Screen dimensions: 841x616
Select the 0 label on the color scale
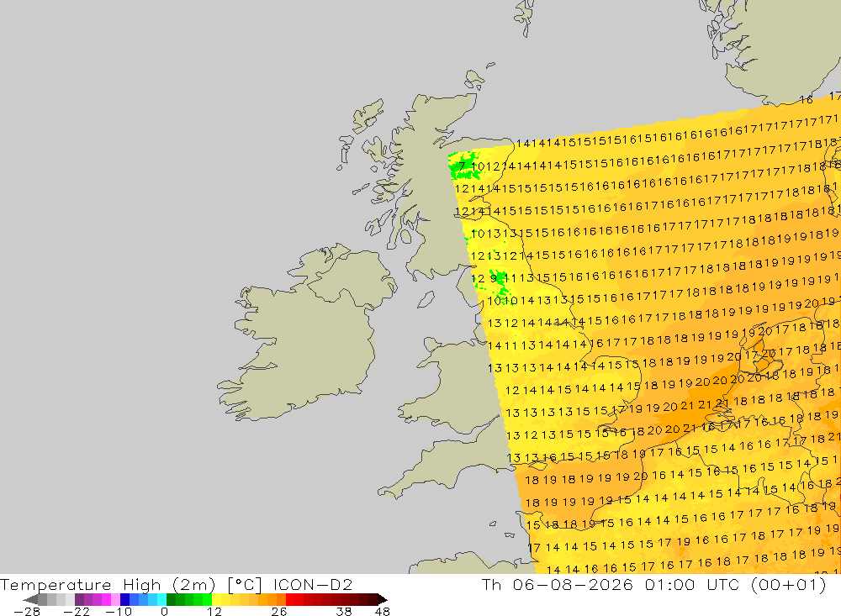click(x=164, y=612)
